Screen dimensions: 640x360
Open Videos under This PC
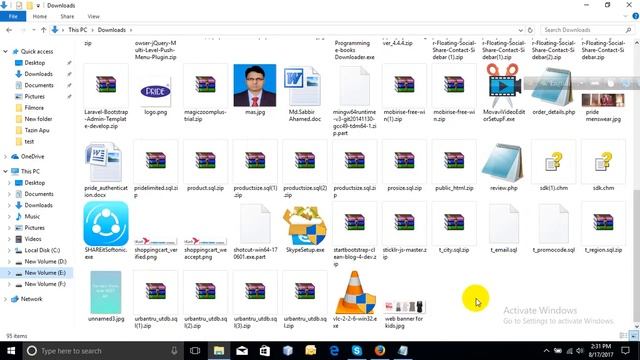pos(33,239)
